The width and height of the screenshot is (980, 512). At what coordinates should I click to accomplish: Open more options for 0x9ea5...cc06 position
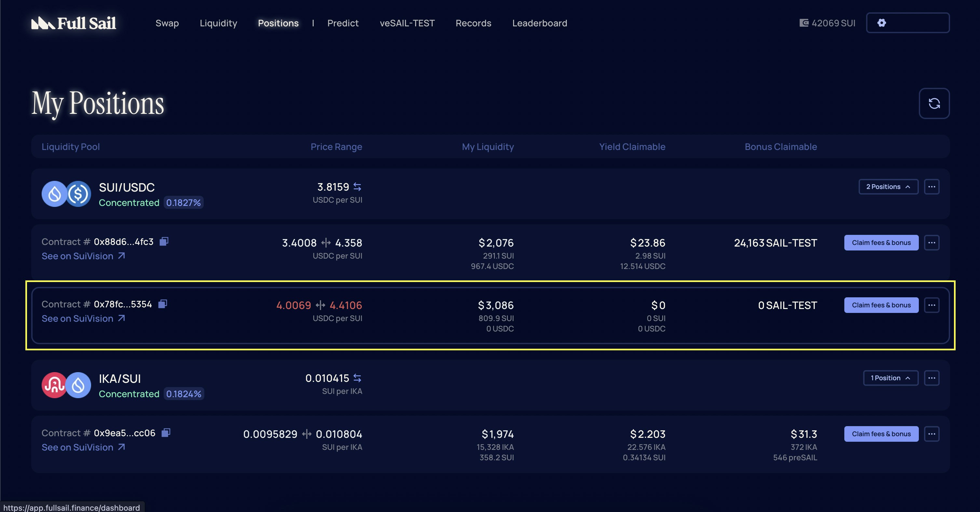[x=931, y=434]
